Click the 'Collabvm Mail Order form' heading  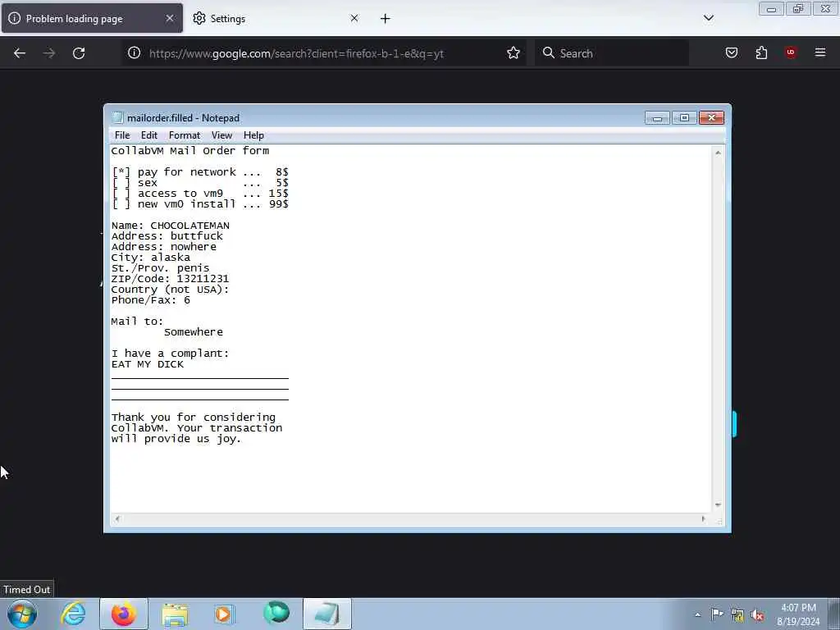click(x=190, y=151)
